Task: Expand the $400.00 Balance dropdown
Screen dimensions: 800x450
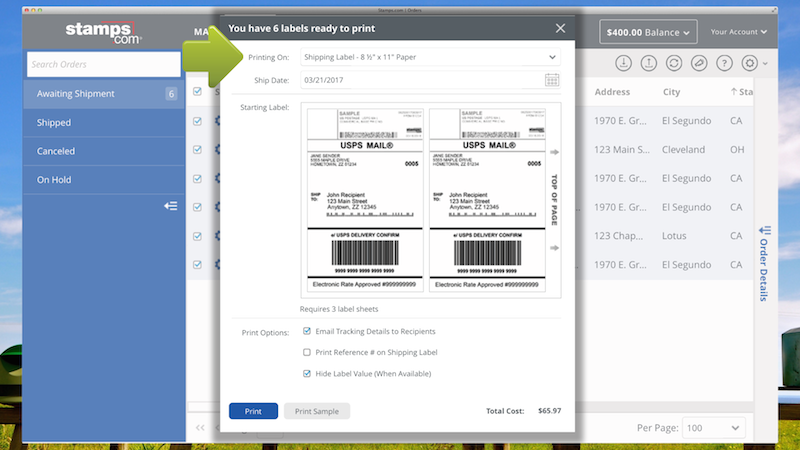Action: (x=647, y=32)
